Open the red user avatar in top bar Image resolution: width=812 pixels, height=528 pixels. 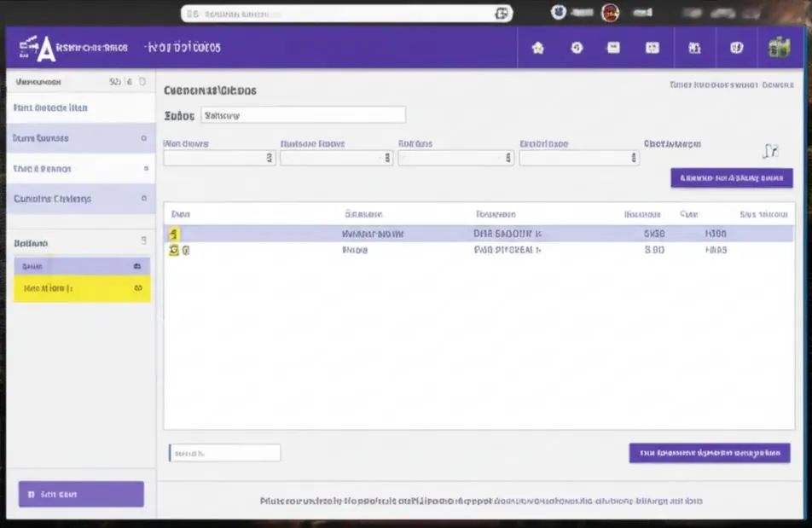tap(610, 13)
